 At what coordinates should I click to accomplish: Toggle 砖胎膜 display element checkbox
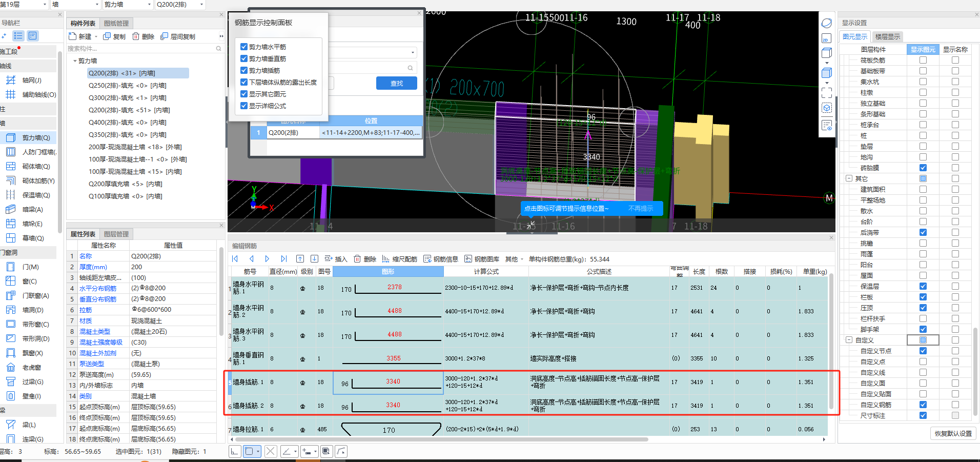coord(923,168)
